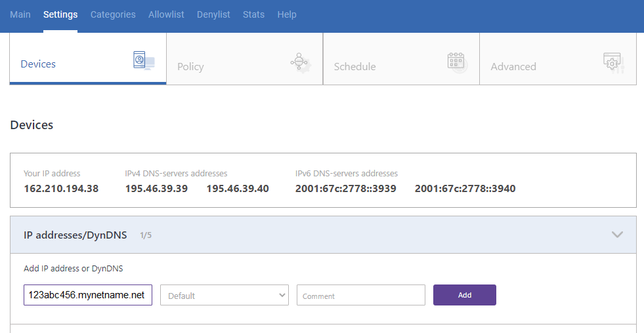
Task: Select IPv4 DNS address 195.46.39.40
Action: tap(238, 189)
